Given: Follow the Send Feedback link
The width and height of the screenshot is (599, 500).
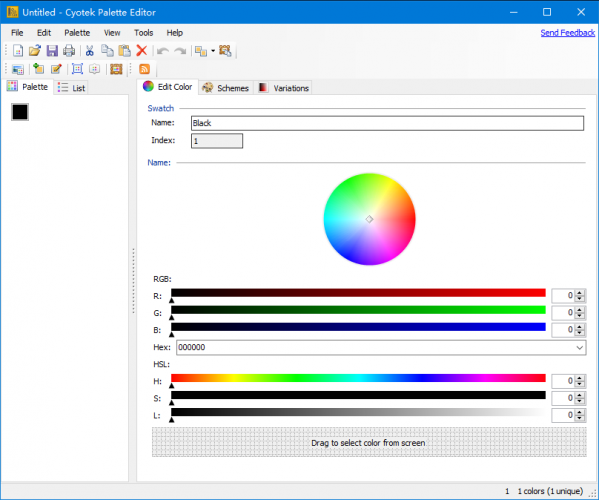Looking at the screenshot, I should (567, 33).
